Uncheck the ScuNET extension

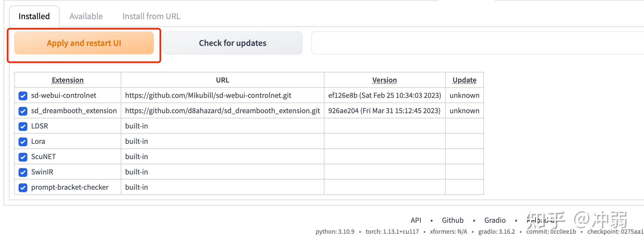coord(23,157)
